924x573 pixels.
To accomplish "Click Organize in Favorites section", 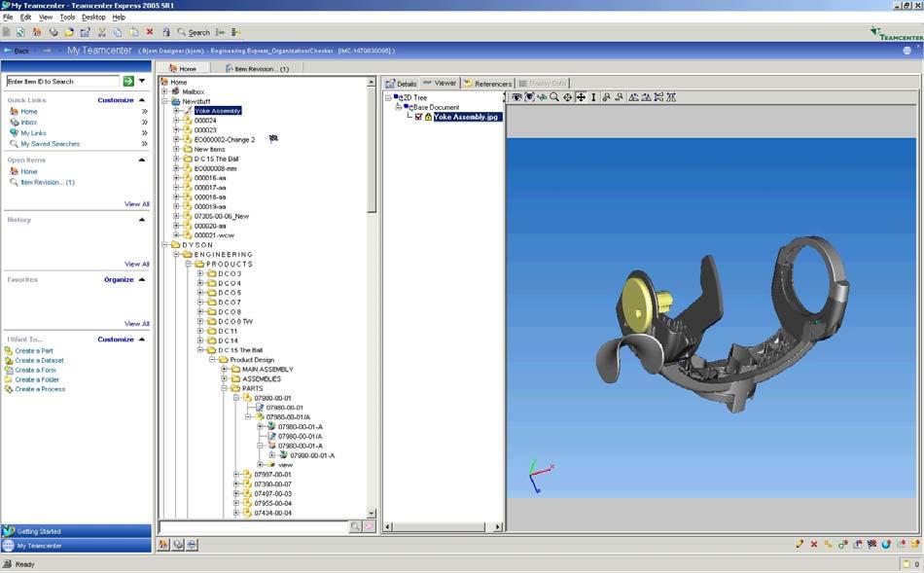I will click(x=119, y=279).
